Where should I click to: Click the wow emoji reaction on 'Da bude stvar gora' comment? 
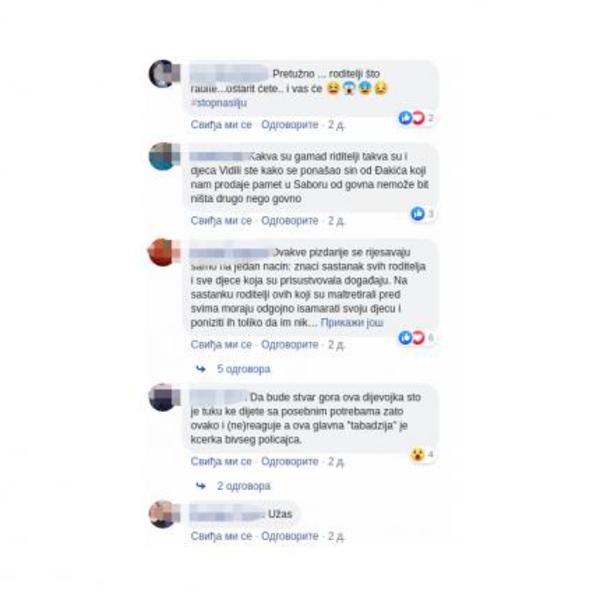click(x=418, y=455)
